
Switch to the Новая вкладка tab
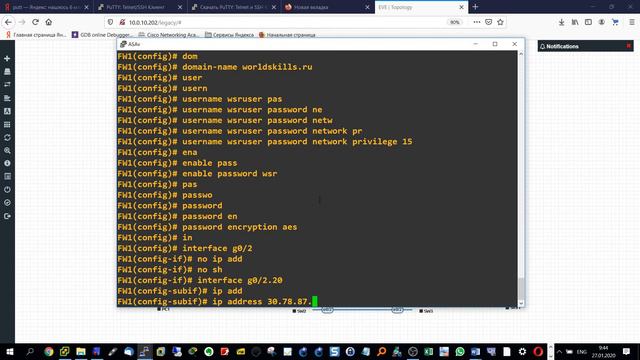[x=328, y=7]
